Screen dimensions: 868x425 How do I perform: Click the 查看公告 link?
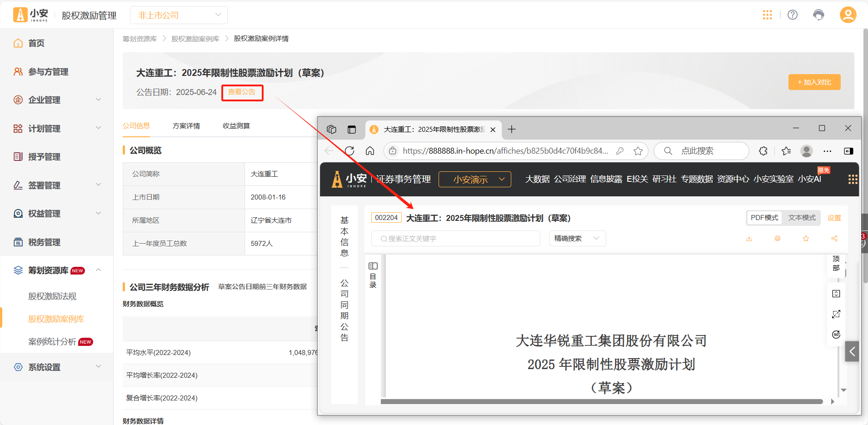point(242,92)
